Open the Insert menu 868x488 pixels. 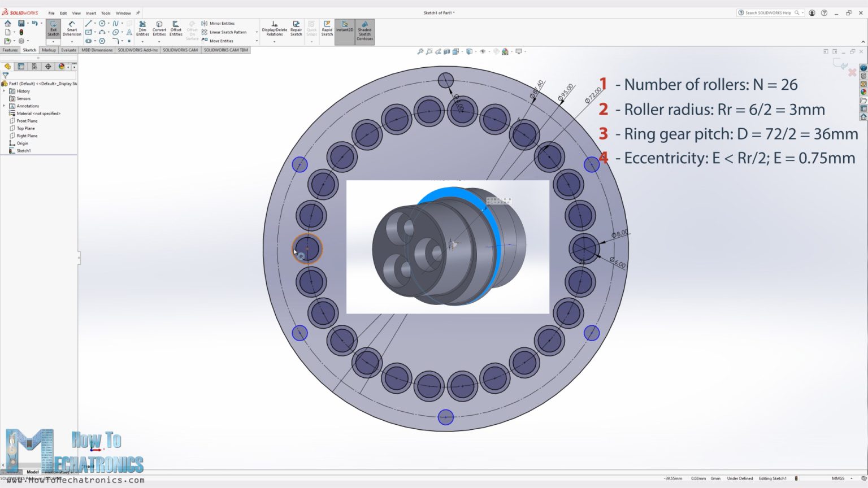(x=91, y=12)
